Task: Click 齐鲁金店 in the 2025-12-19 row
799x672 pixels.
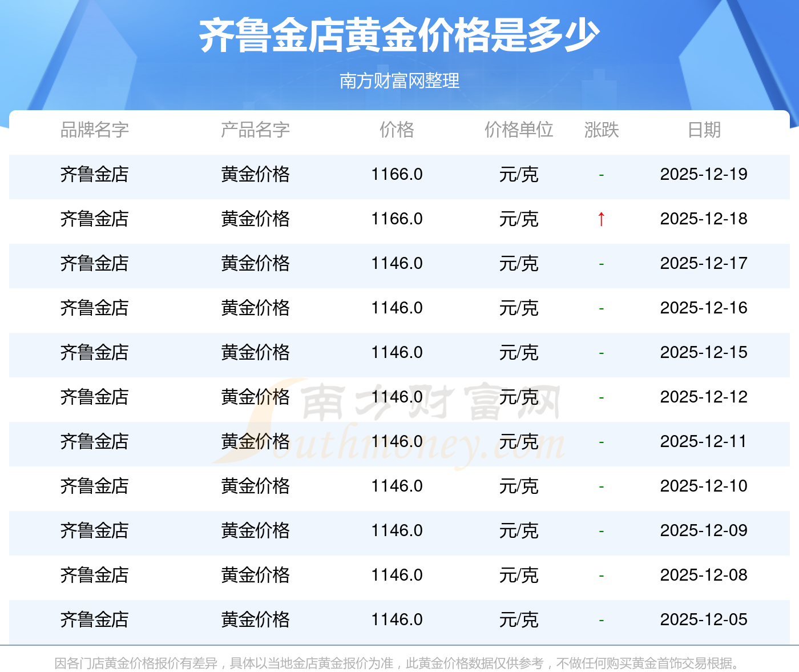Action: tap(95, 174)
